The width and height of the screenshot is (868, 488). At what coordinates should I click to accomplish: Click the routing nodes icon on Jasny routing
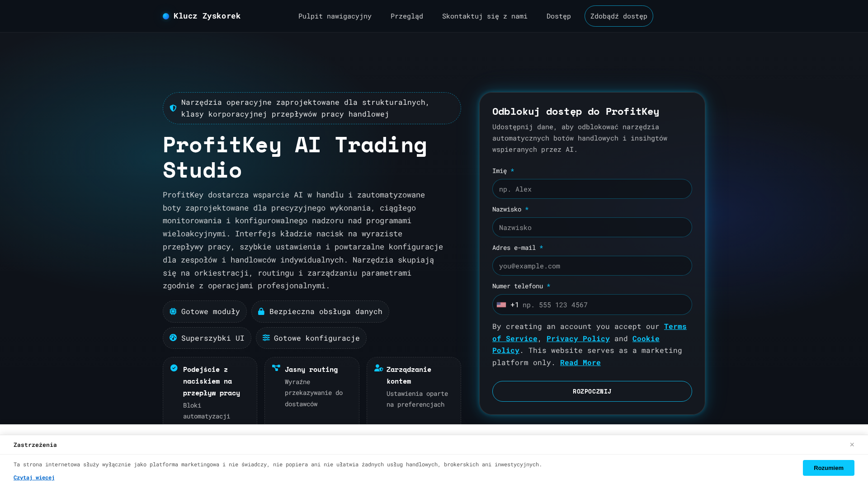pyautogui.click(x=276, y=368)
